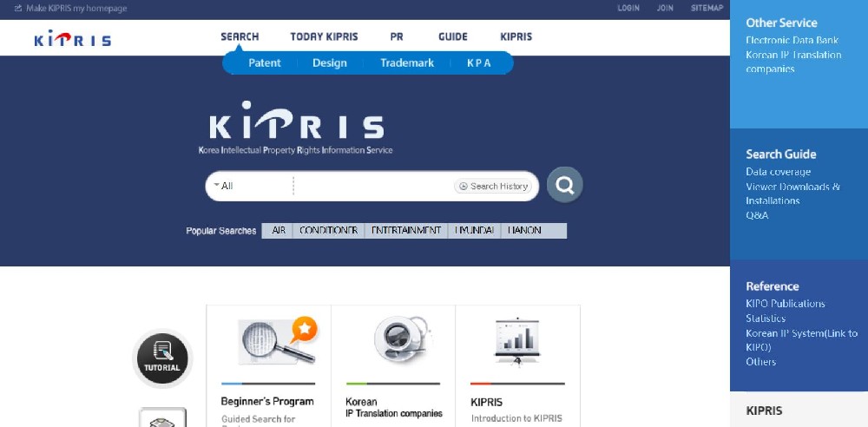Select the KPA search tab
This screenshot has width=868, height=427.
[x=479, y=63]
